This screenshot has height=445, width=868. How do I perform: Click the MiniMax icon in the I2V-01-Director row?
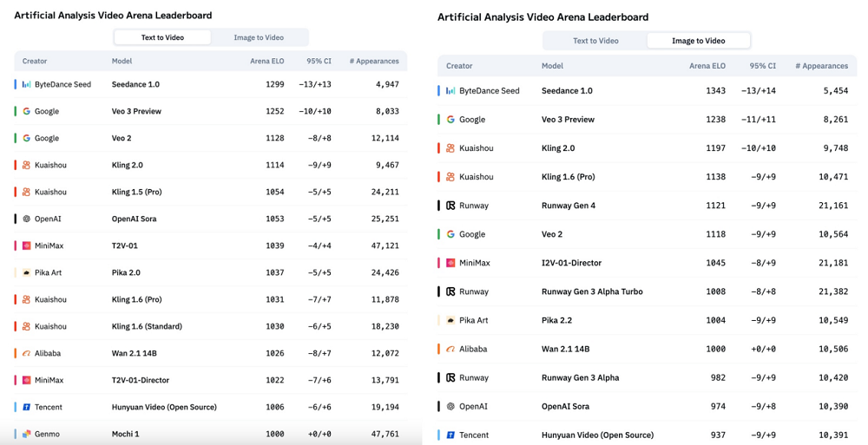point(450,263)
